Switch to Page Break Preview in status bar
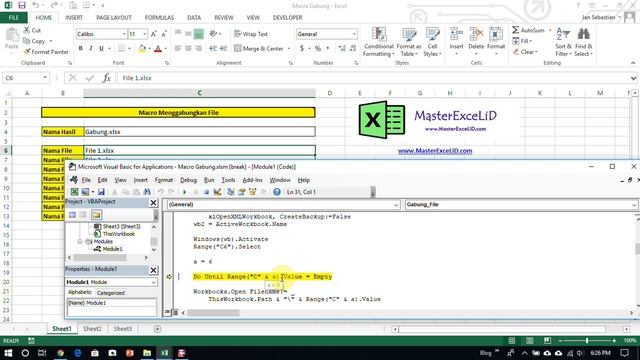The height and width of the screenshot is (360, 640). coord(547,341)
